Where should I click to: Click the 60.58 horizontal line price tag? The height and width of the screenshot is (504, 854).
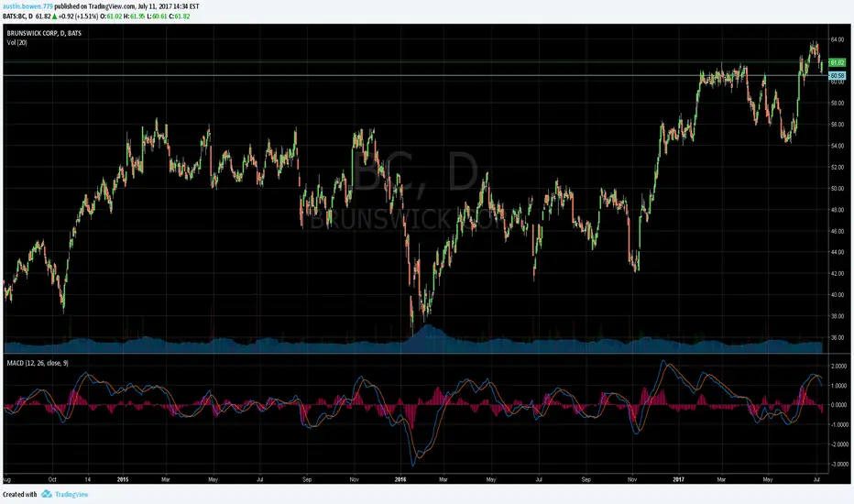(x=837, y=75)
